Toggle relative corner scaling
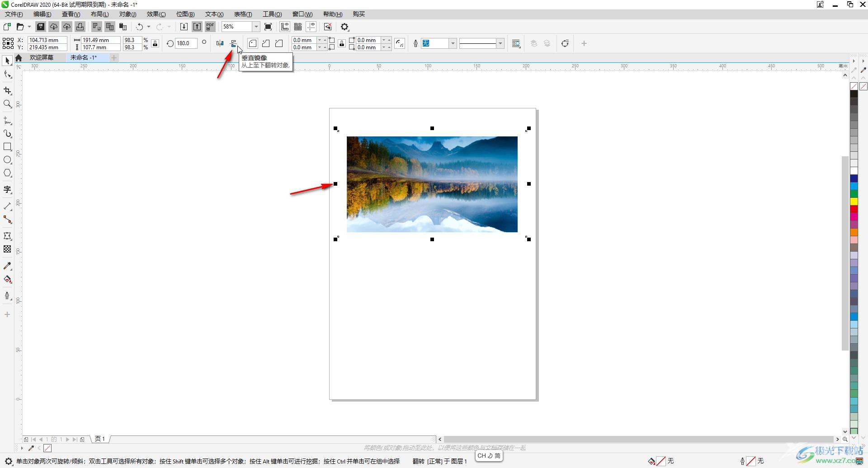The height and width of the screenshot is (468, 868). click(x=400, y=43)
